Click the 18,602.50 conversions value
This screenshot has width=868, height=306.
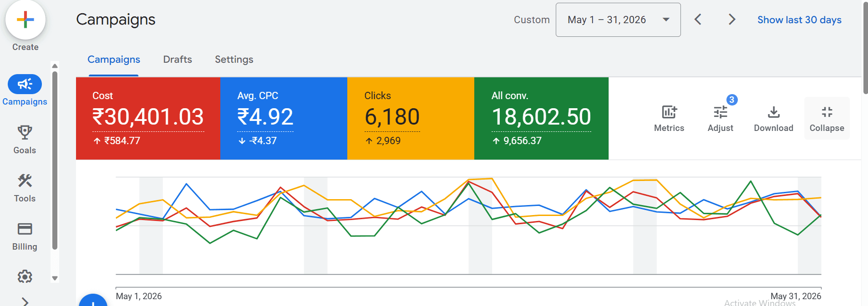tap(541, 117)
